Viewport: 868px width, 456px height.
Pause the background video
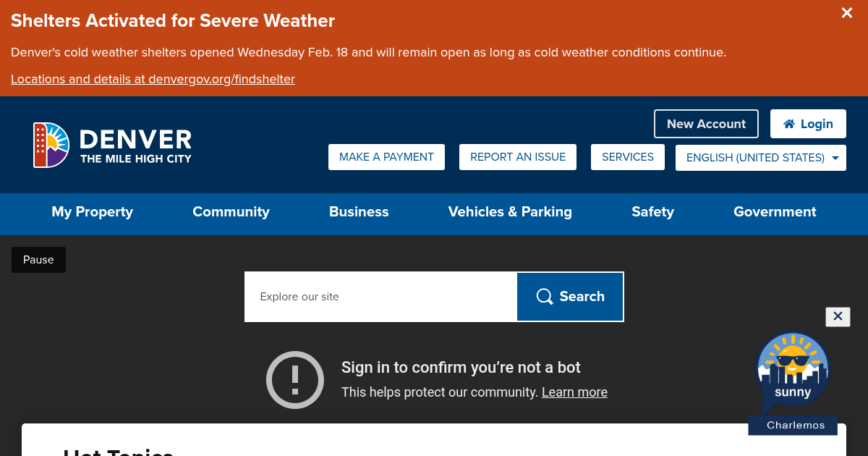(38, 260)
